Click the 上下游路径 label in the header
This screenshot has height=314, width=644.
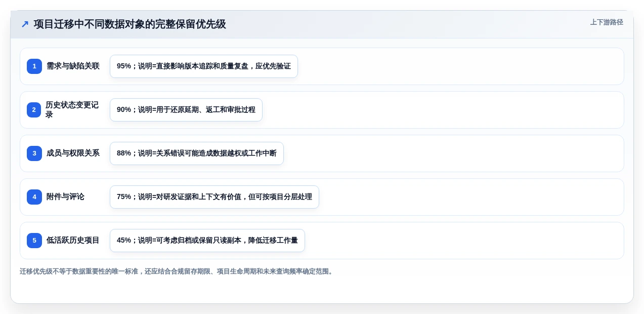point(607,22)
